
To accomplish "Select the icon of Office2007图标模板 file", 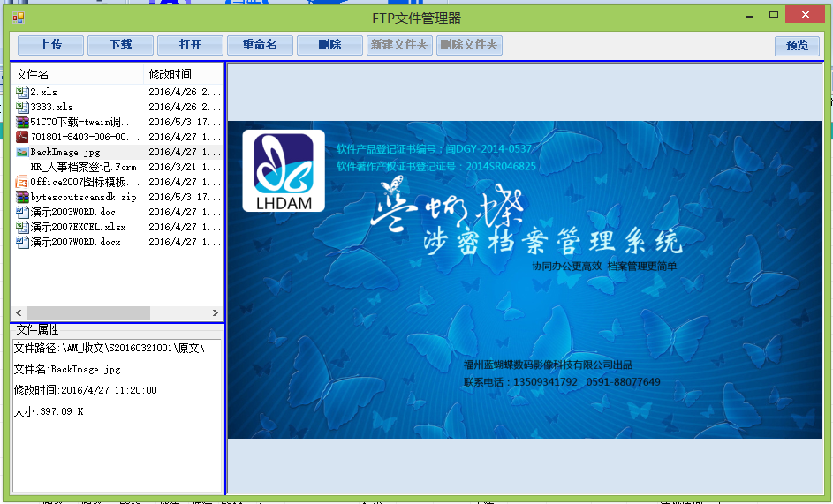I will (22, 182).
